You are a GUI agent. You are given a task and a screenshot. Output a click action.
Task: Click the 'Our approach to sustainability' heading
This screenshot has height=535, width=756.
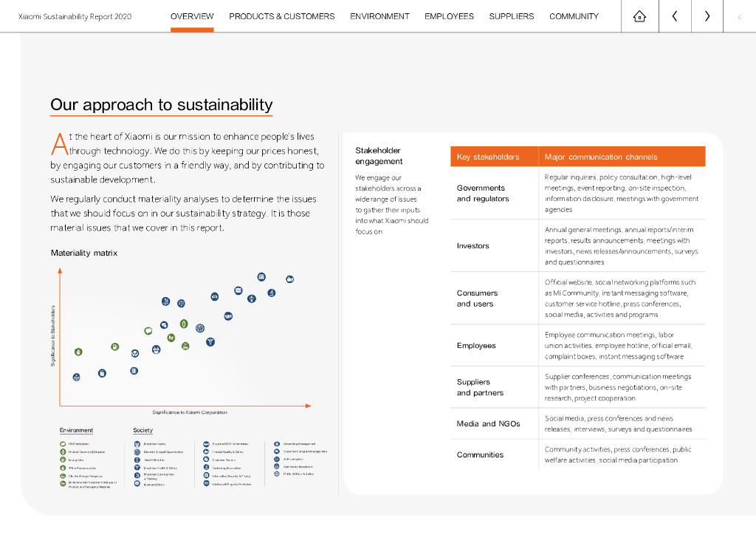click(x=162, y=104)
